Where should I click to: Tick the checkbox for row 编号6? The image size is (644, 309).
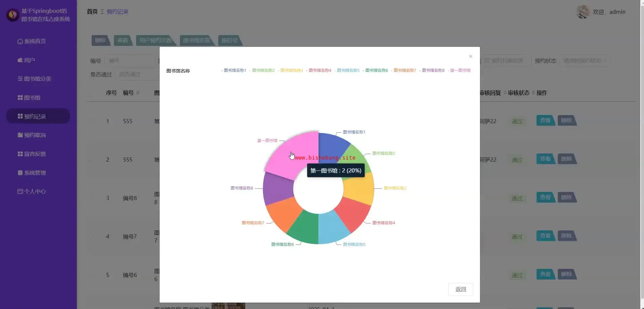[91, 275]
